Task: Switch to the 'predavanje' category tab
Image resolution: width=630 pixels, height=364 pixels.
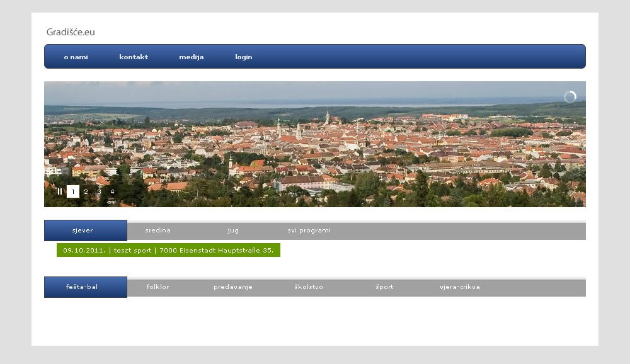Action: 233,287
